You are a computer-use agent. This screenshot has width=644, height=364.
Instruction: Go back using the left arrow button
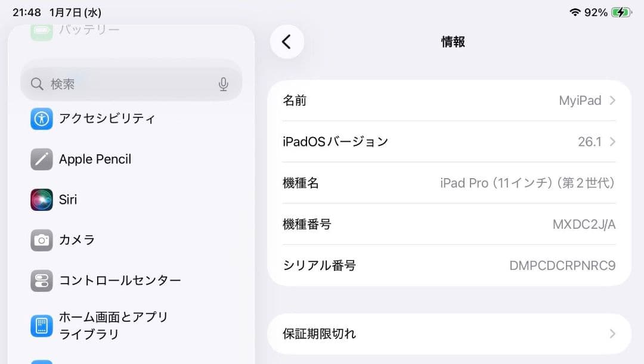pos(287,42)
